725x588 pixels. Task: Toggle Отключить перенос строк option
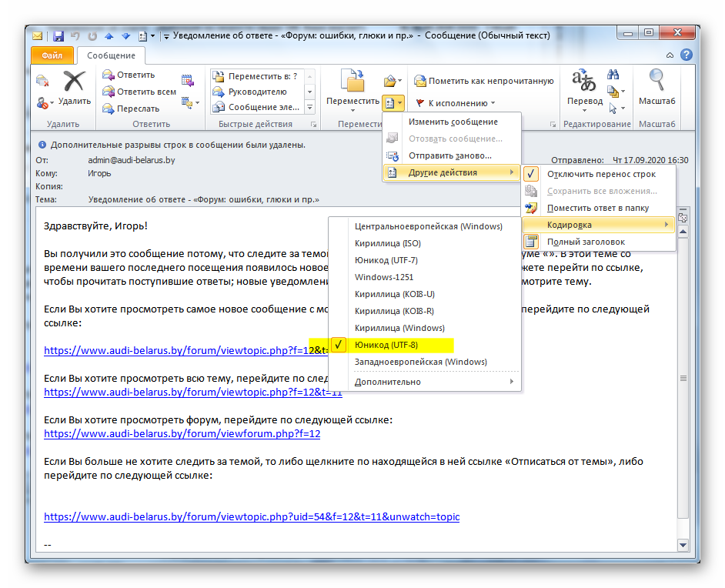pos(601,174)
